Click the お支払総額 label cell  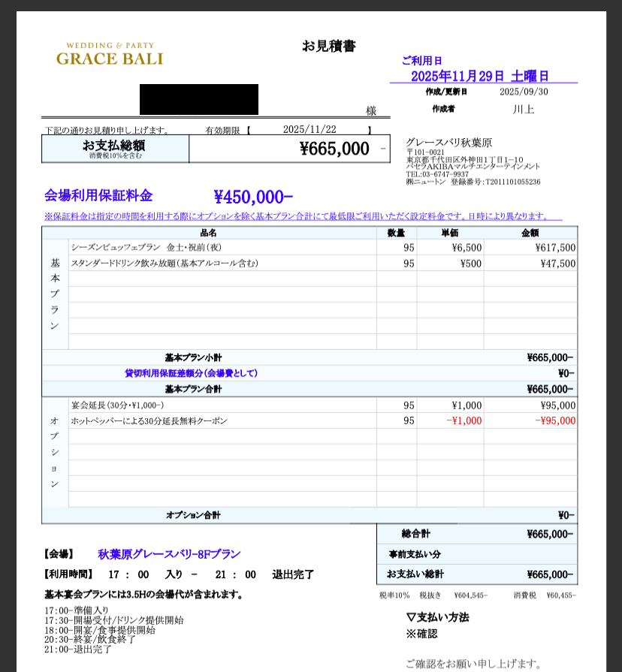[x=115, y=149]
